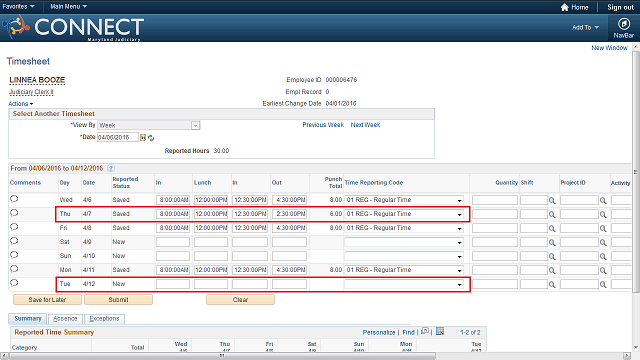Open the Main Menu
Screen dimensions: 640x360
coord(68,7)
